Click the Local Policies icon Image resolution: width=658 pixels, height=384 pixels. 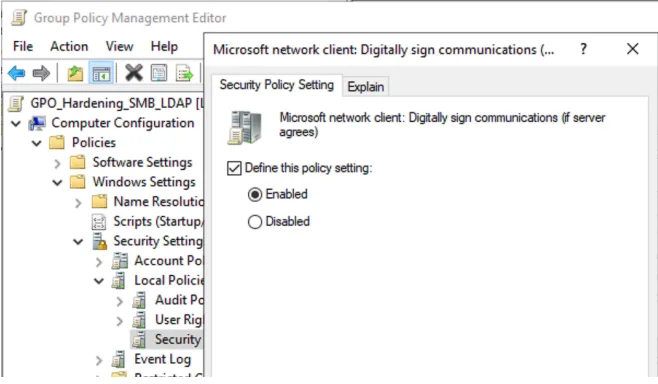[119, 281]
